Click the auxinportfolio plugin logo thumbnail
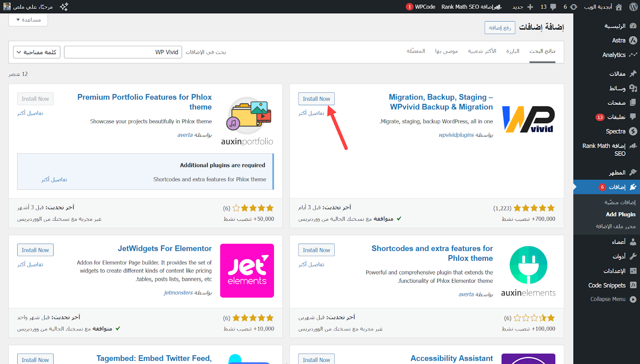This screenshot has width=640, height=364. click(x=247, y=121)
